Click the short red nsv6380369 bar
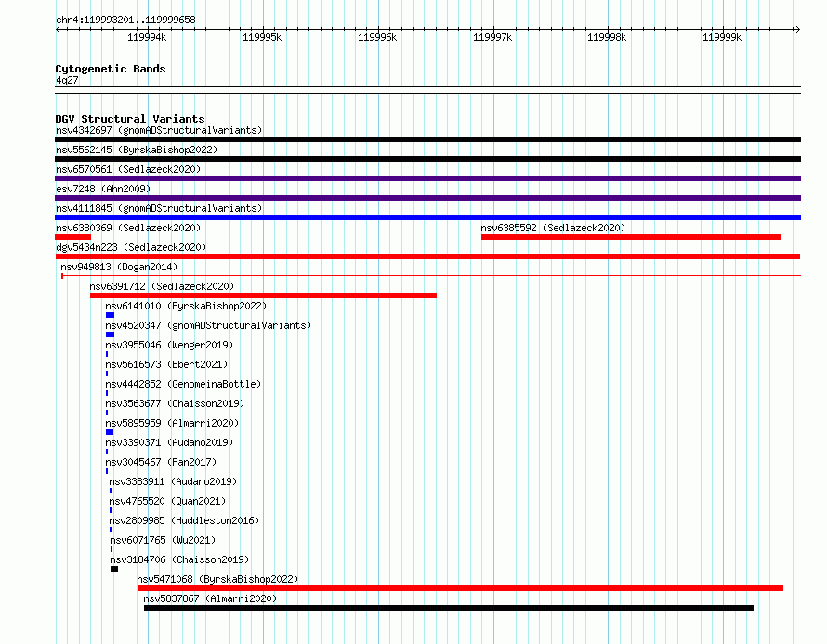The width and height of the screenshot is (827, 644). 72,237
